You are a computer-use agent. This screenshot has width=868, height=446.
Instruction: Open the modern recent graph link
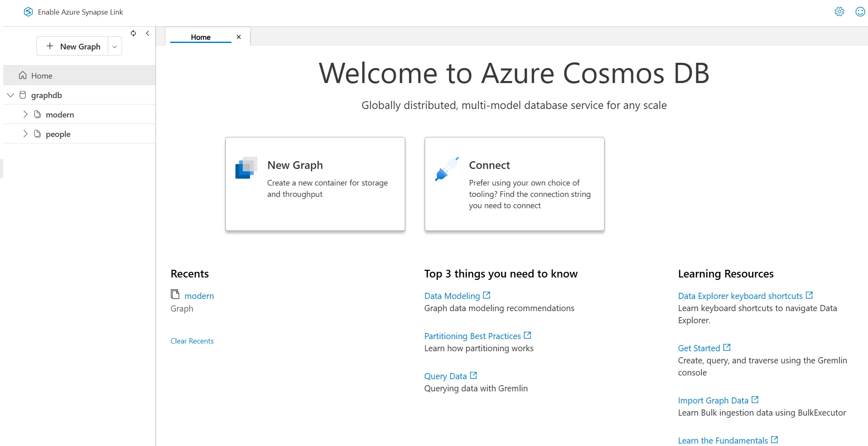199,296
